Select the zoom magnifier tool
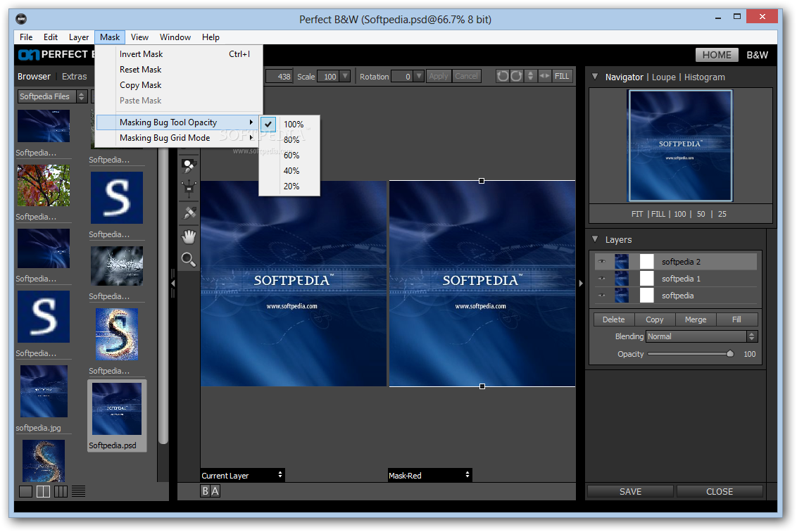The width and height of the screenshot is (797, 532). (189, 260)
